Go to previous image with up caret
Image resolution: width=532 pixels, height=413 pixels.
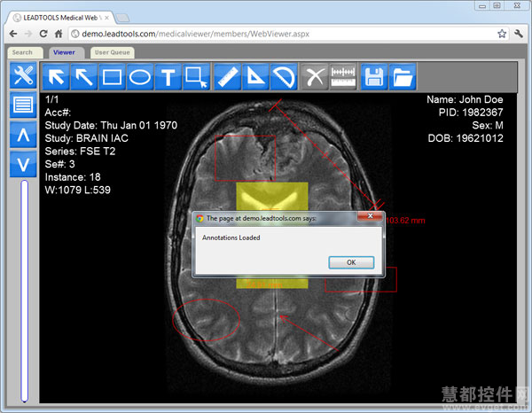(x=23, y=135)
